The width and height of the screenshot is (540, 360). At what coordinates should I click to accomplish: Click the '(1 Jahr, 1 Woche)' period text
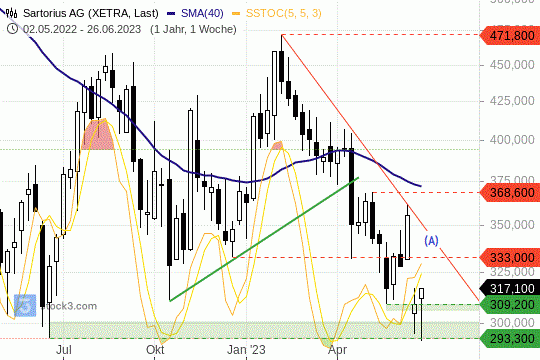pyautogui.click(x=193, y=29)
